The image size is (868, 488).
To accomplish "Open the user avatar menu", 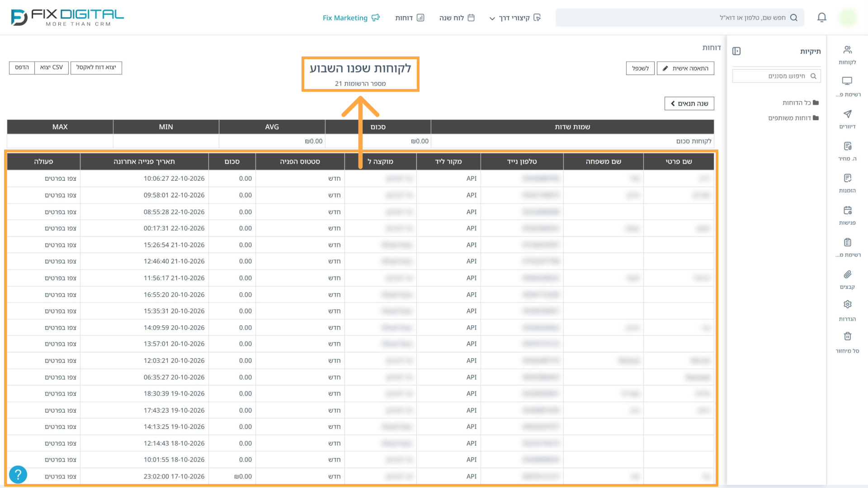I will [848, 18].
